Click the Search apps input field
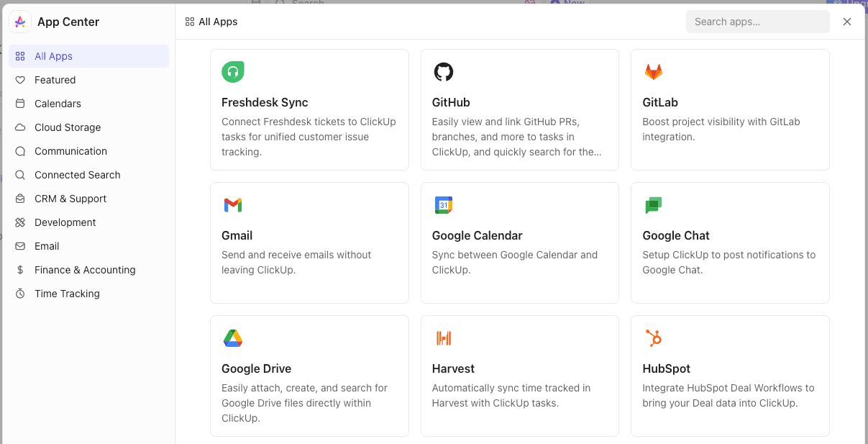Image resolution: width=868 pixels, height=444 pixels. coord(758,22)
